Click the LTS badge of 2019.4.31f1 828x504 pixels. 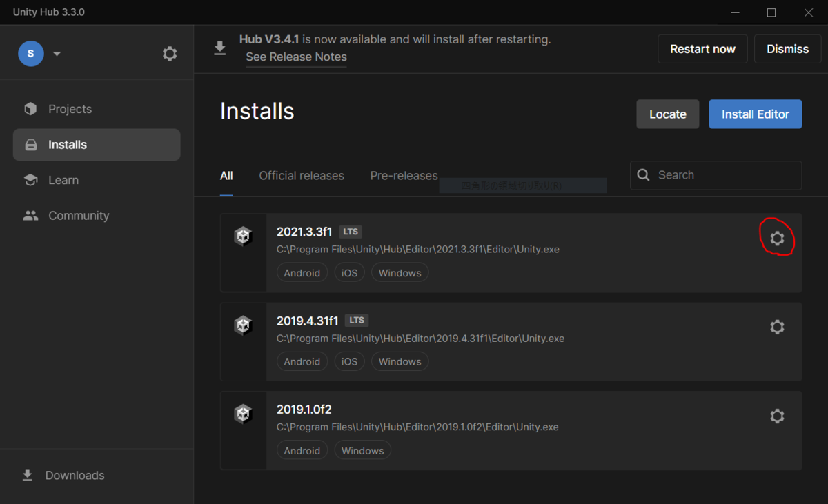pyautogui.click(x=357, y=321)
